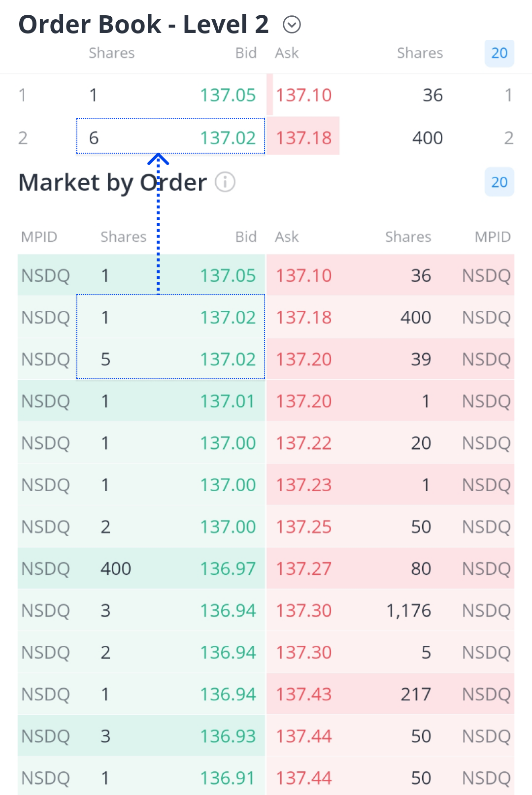Select the 137.18 ask in Order Book
Screen dimensions: 532x795
click(x=304, y=137)
